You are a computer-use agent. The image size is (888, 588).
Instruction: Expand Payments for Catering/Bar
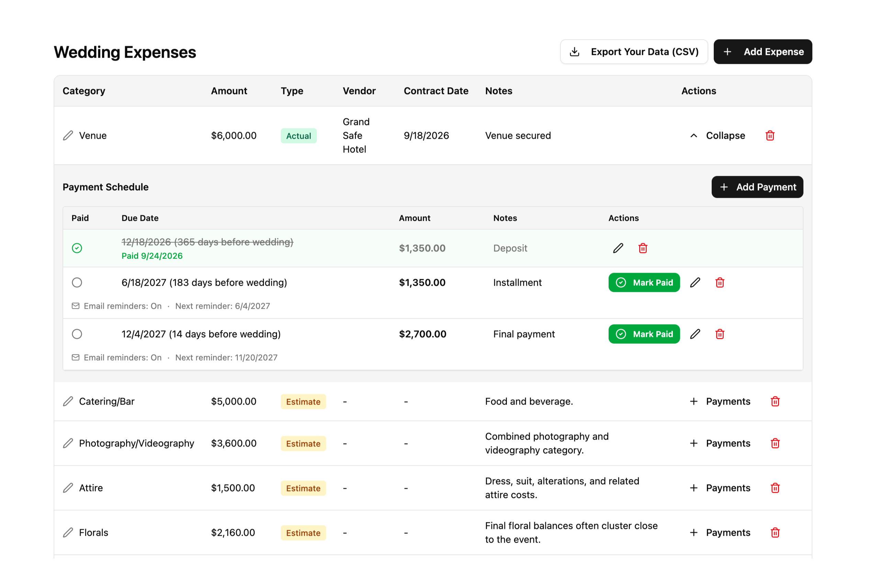click(x=720, y=402)
